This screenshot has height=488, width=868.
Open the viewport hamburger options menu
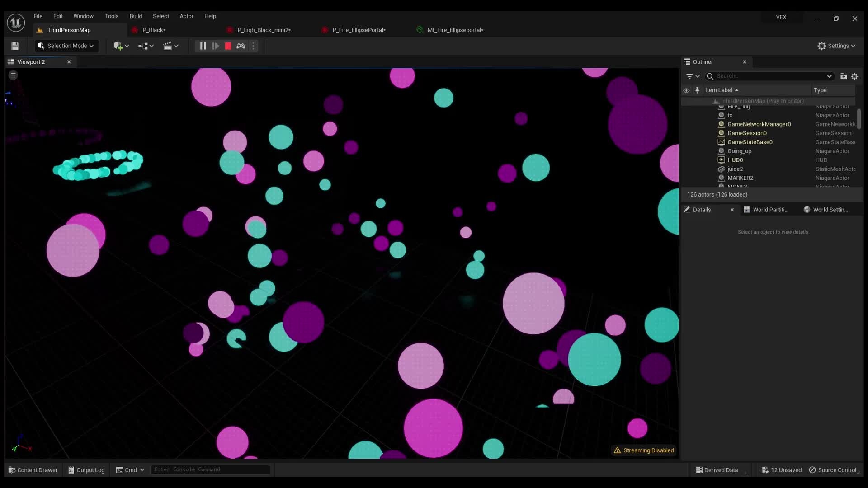click(13, 75)
